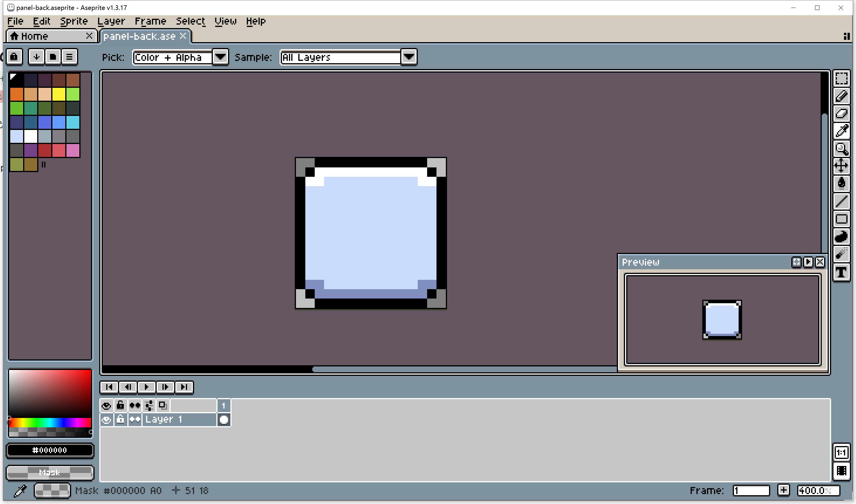Pick the yellow palette swatch
The height and width of the screenshot is (504, 856).
click(x=59, y=95)
